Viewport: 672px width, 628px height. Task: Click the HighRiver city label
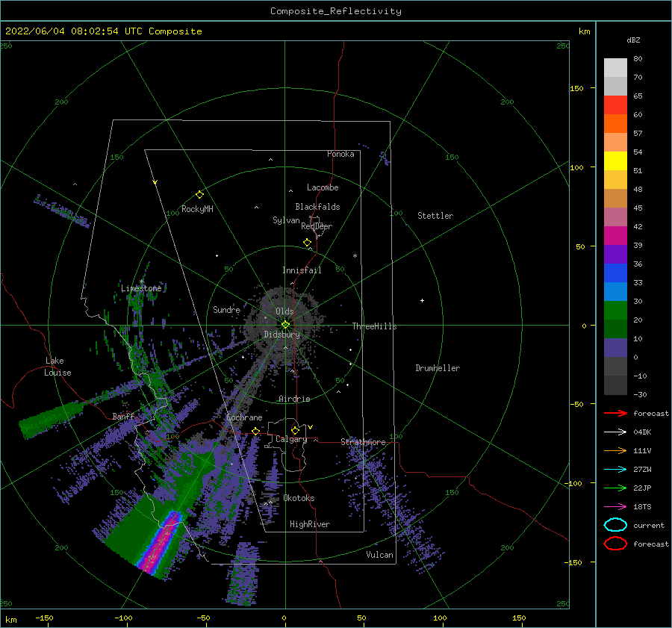(310, 524)
